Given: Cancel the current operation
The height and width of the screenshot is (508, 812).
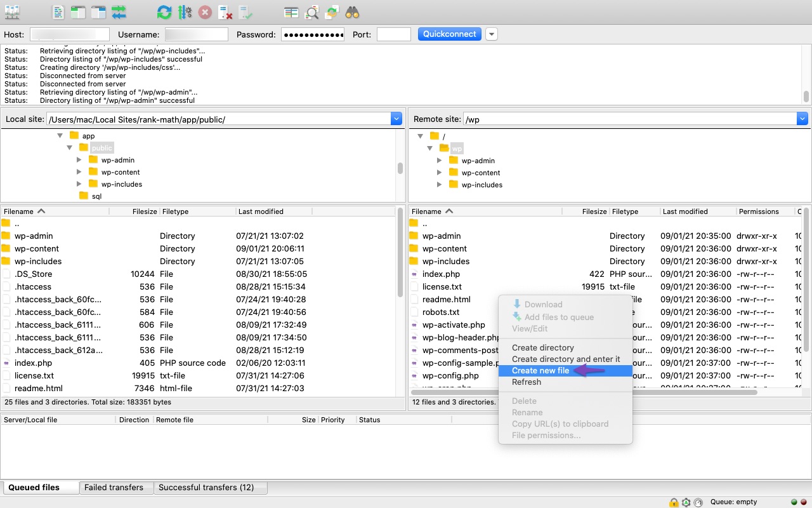Looking at the screenshot, I should (205, 11).
